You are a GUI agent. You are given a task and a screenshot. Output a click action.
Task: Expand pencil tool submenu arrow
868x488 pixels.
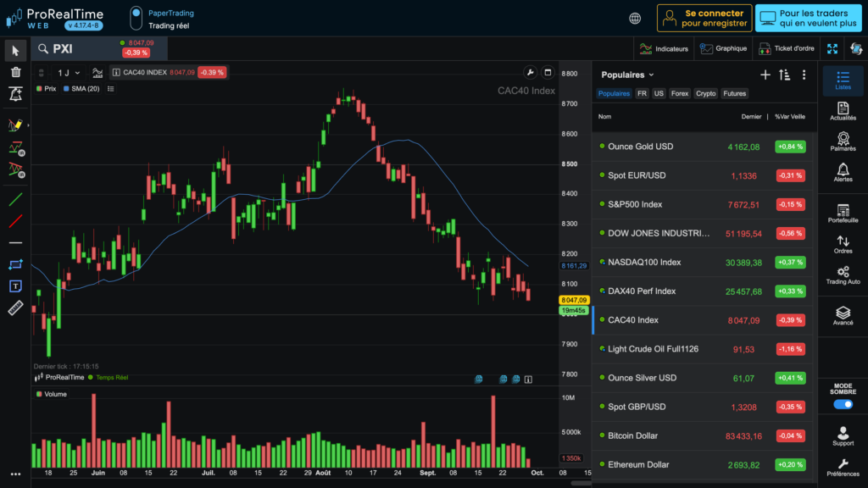coord(28,125)
